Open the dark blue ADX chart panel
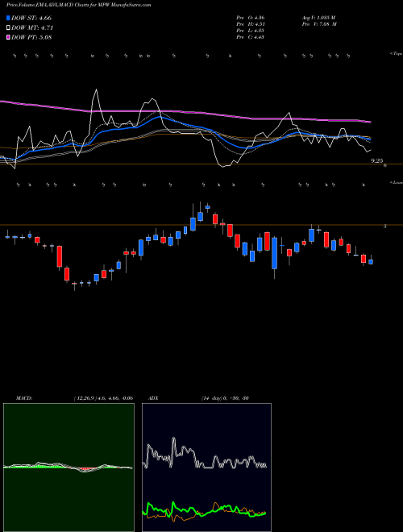 (206, 468)
